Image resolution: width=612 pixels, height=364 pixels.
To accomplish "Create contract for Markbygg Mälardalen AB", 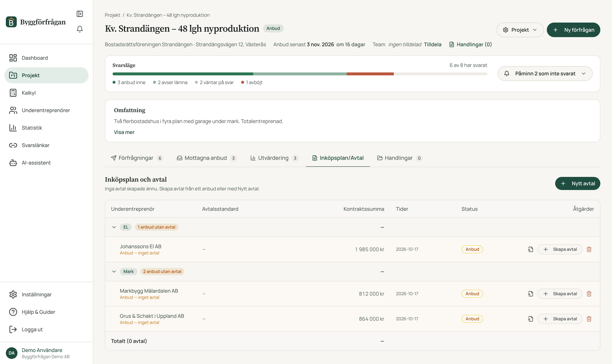I will [x=560, y=294].
